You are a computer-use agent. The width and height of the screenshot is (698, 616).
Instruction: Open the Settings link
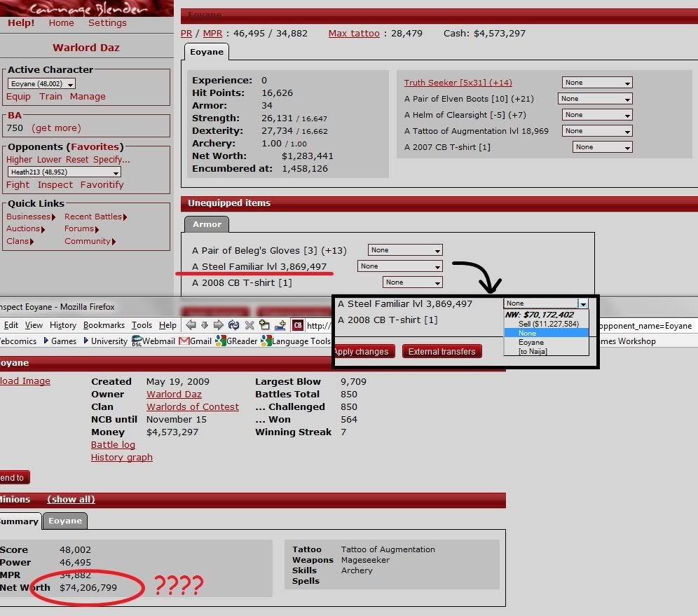pyautogui.click(x=107, y=23)
